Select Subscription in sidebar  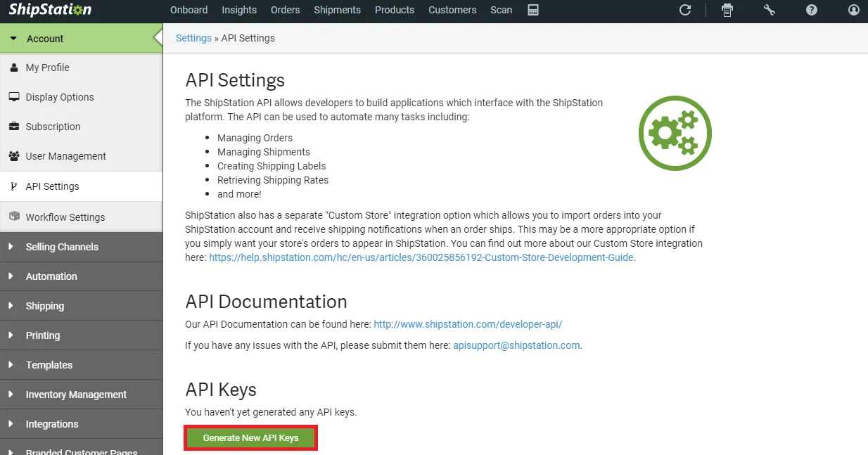click(81, 127)
